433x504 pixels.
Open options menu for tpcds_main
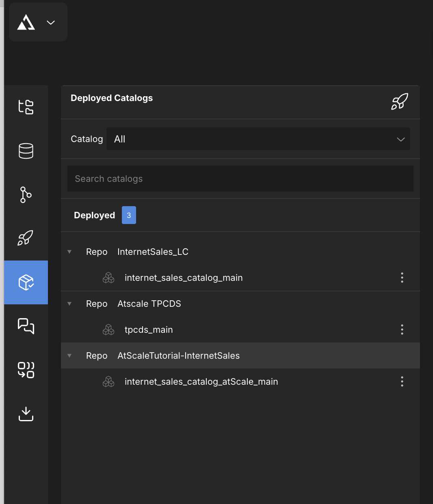click(x=402, y=330)
